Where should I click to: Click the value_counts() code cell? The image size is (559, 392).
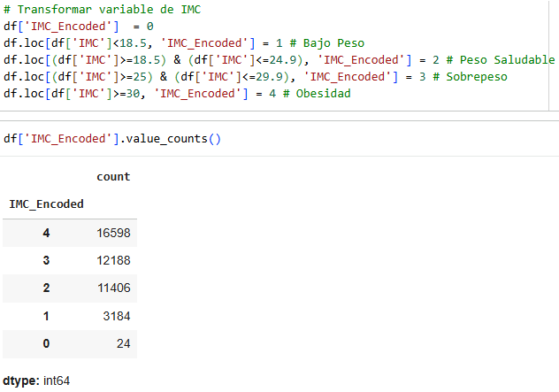[x=112, y=138]
